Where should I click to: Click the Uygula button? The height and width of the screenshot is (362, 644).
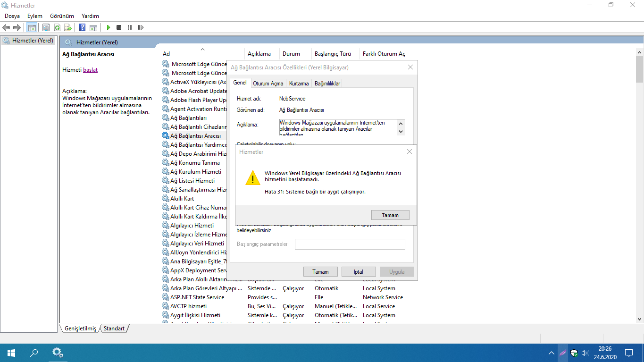pyautogui.click(x=397, y=272)
